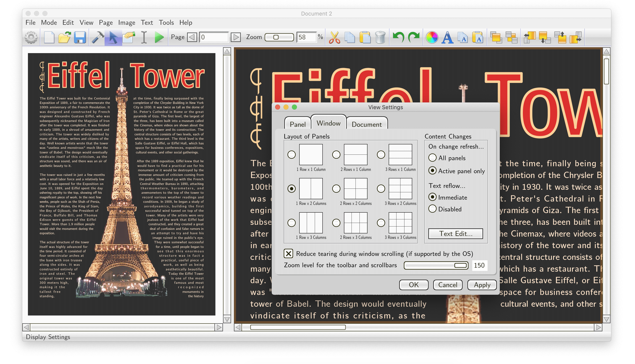Click the group objects icon
This screenshot has width=635, height=364.
496,38
